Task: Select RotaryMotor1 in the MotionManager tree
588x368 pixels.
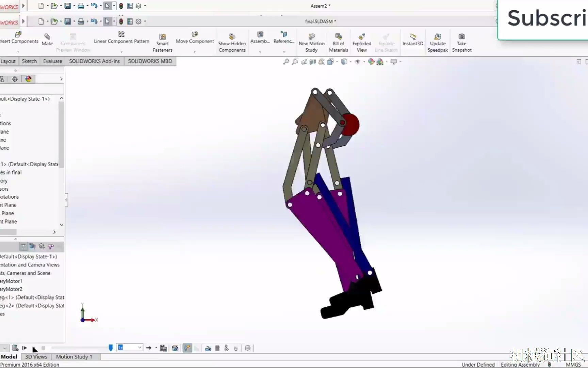Action: tap(11, 281)
